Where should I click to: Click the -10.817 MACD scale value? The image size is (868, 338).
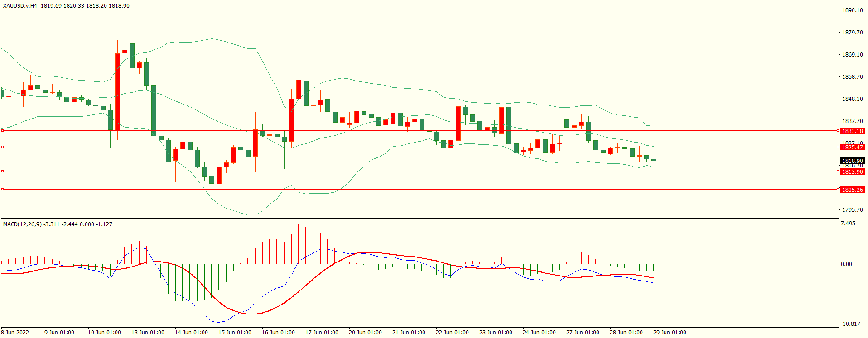(x=850, y=324)
